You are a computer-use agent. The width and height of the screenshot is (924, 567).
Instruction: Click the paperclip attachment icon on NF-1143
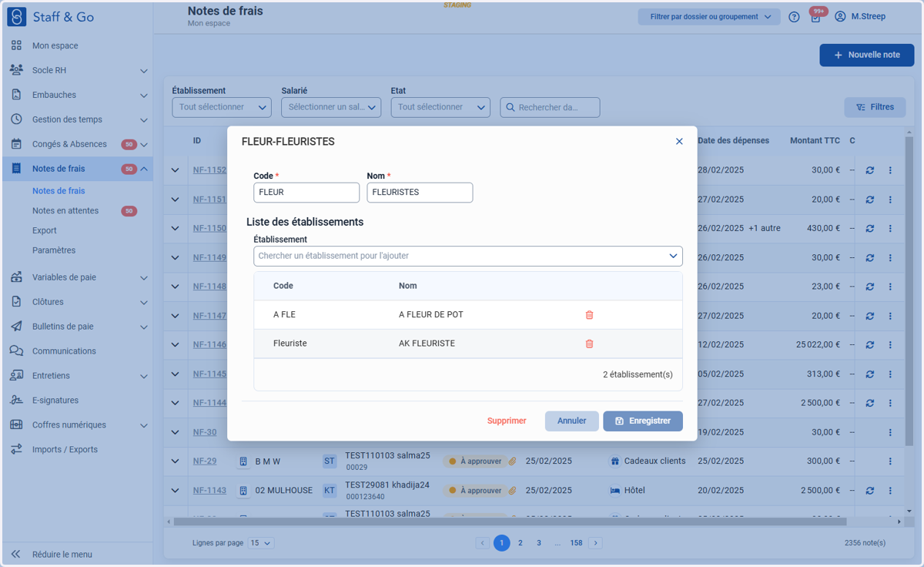[x=512, y=491]
